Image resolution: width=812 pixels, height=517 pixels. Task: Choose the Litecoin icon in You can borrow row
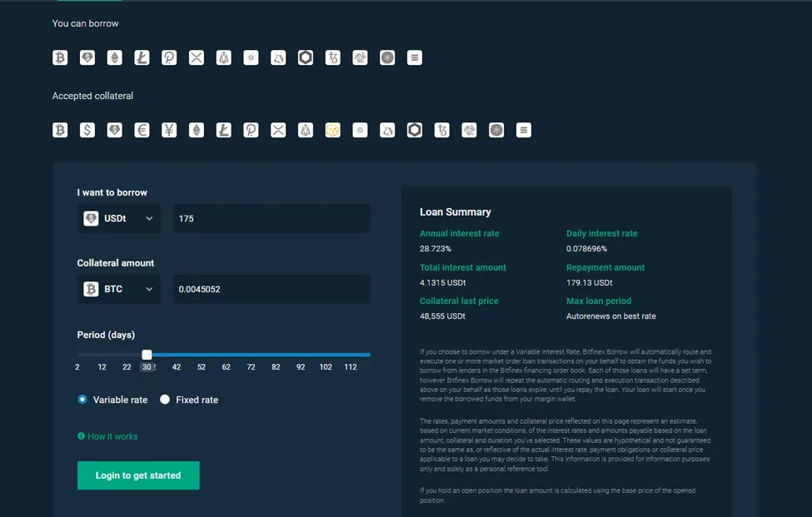tap(142, 57)
